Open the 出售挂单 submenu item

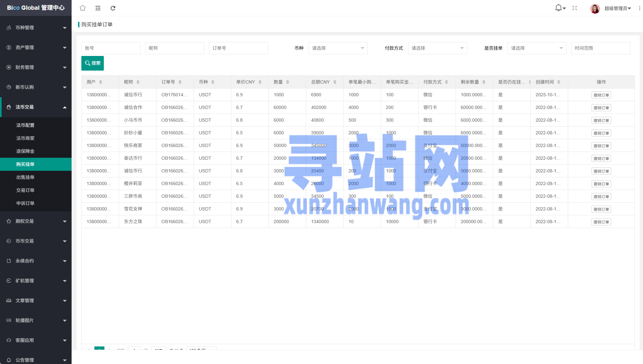tap(25, 177)
